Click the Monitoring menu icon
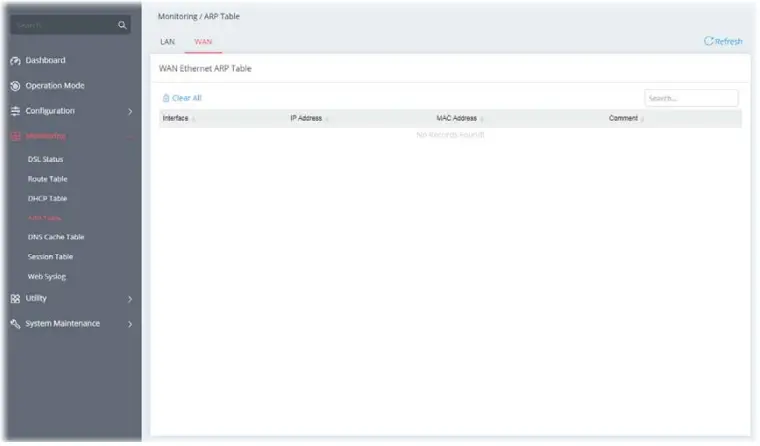This screenshot has width=760, height=446. pyautogui.click(x=16, y=136)
